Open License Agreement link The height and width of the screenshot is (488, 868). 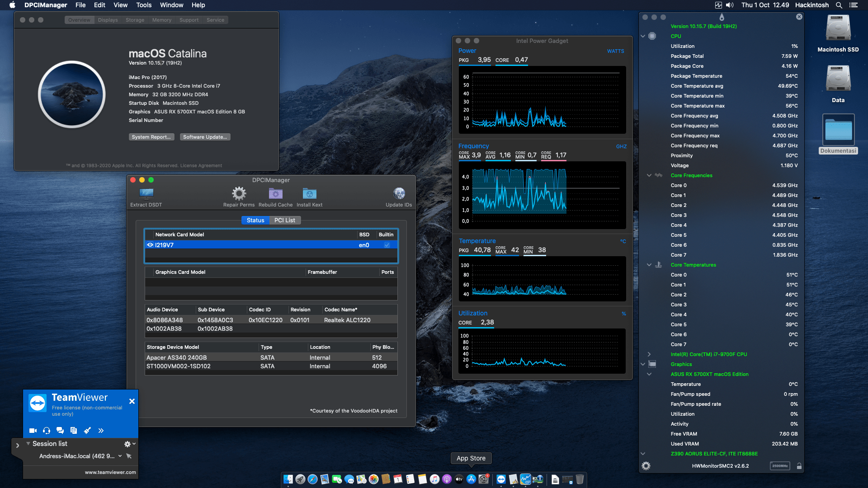(x=201, y=166)
